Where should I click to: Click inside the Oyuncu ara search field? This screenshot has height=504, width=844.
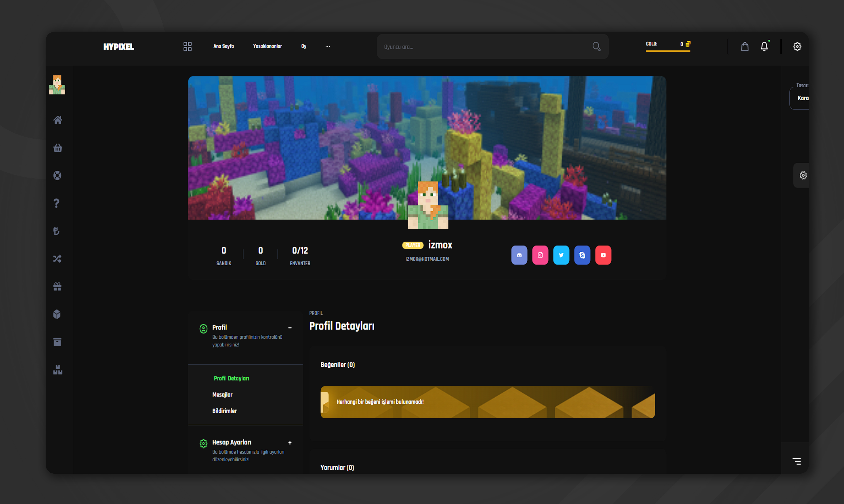pyautogui.click(x=476, y=47)
